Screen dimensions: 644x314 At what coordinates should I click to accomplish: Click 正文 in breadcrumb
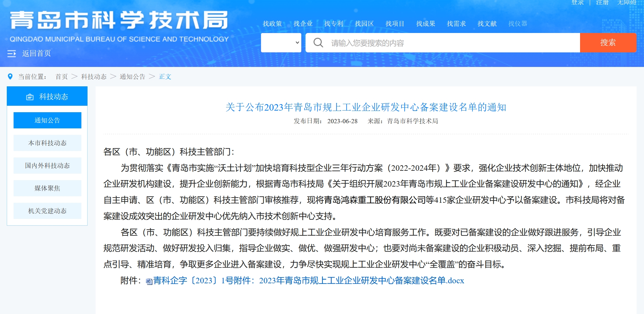(x=165, y=77)
